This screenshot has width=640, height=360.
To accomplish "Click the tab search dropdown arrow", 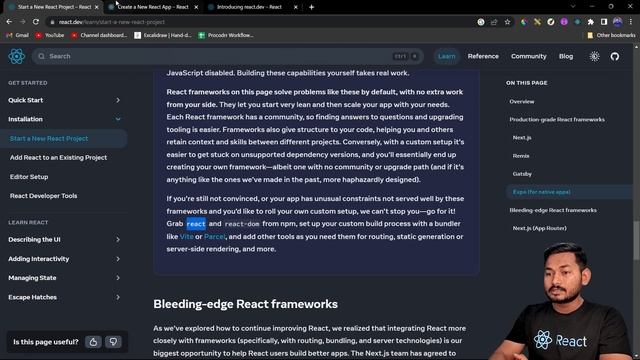I will coord(573,7).
